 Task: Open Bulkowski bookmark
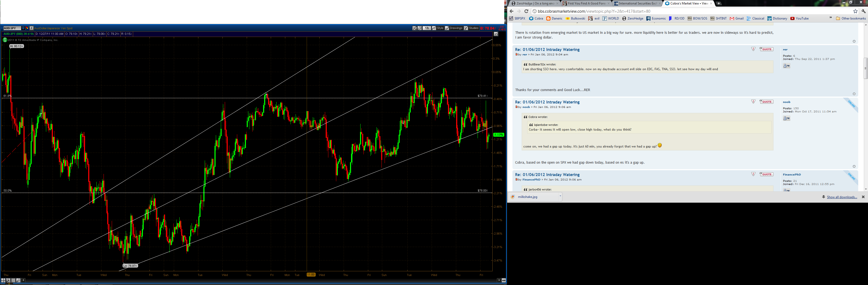pos(576,18)
